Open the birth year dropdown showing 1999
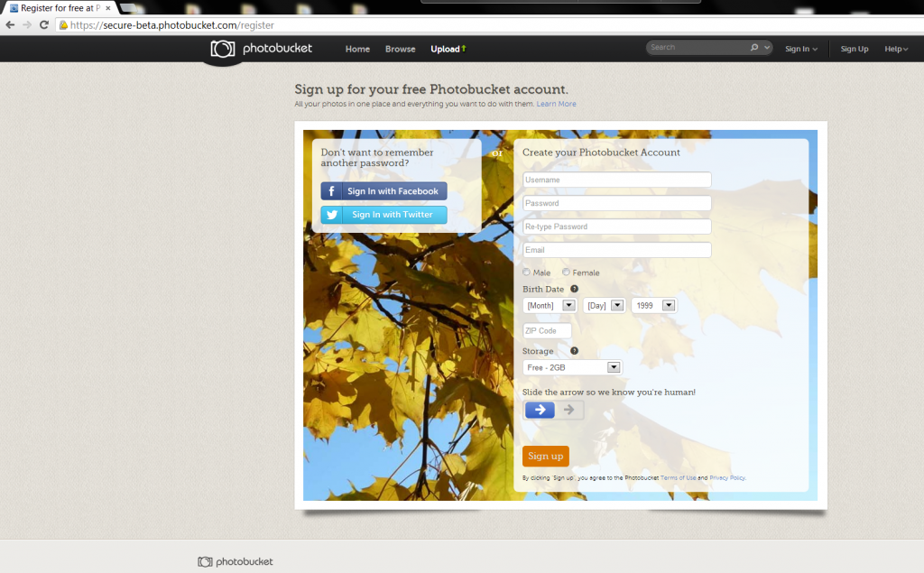Screen dimensions: 924x573 (654, 305)
